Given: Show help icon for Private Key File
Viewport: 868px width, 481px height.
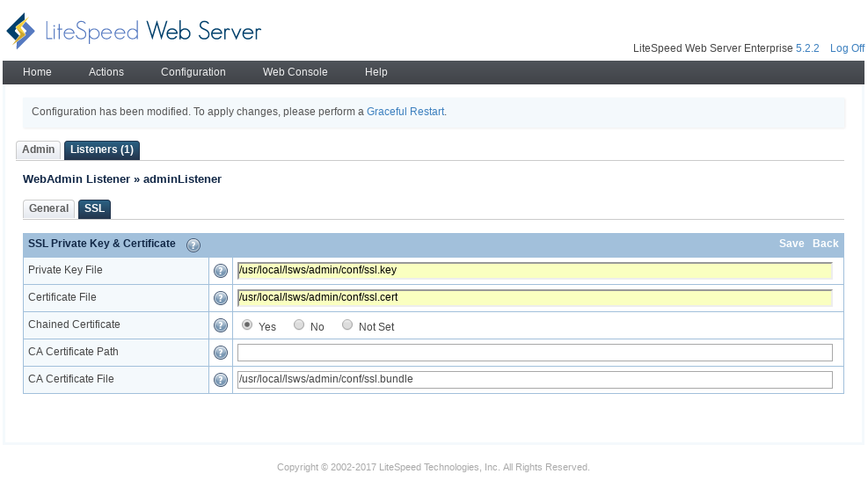Looking at the screenshot, I should click(221, 271).
